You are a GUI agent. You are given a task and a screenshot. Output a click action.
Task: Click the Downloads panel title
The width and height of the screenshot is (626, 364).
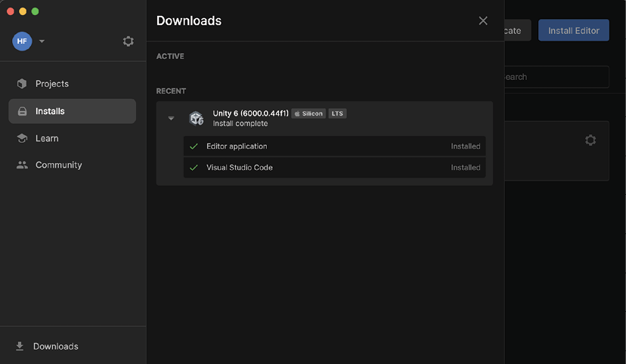[189, 20]
